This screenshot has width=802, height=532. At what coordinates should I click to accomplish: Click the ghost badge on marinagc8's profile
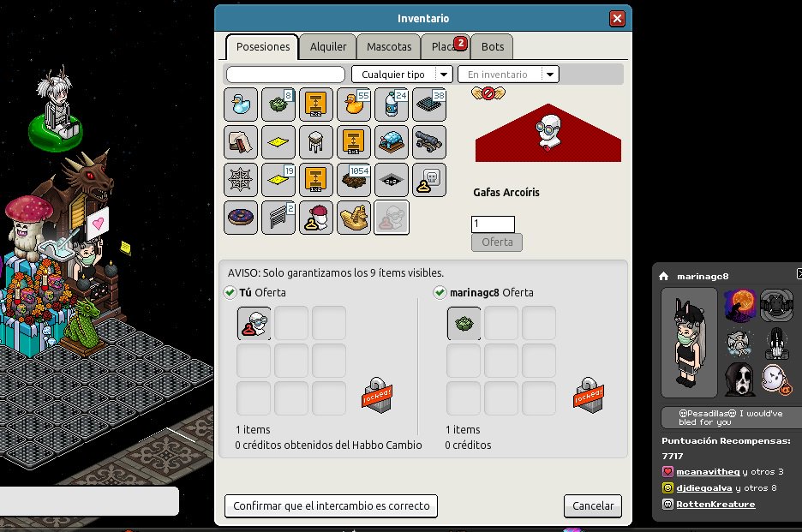pos(776,379)
